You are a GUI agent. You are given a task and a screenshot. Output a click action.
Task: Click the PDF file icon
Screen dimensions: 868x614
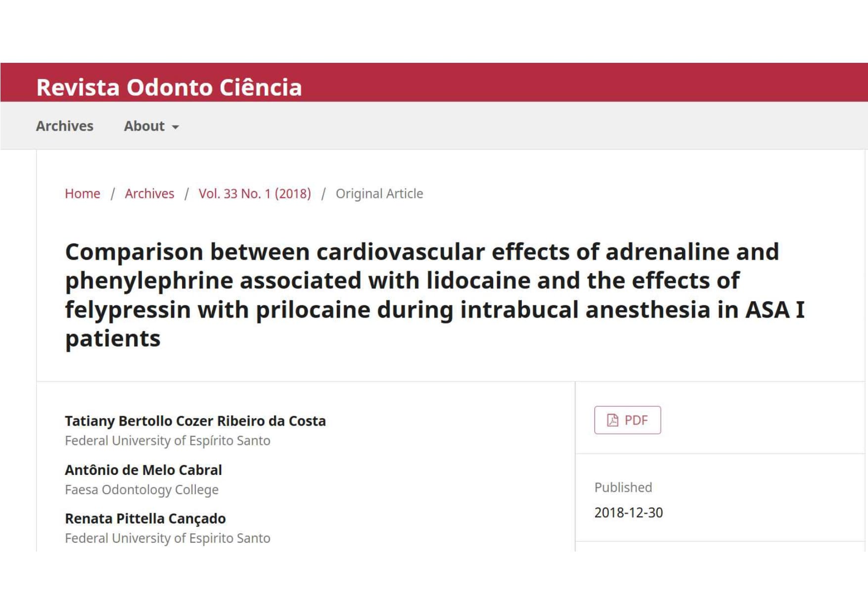pos(612,421)
